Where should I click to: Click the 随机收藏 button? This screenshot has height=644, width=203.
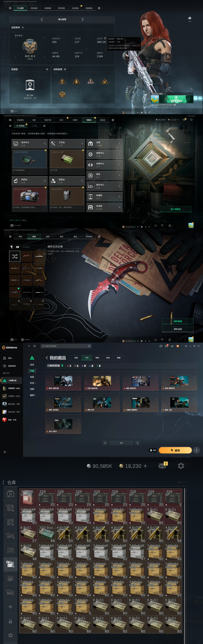click(x=178, y=321)
